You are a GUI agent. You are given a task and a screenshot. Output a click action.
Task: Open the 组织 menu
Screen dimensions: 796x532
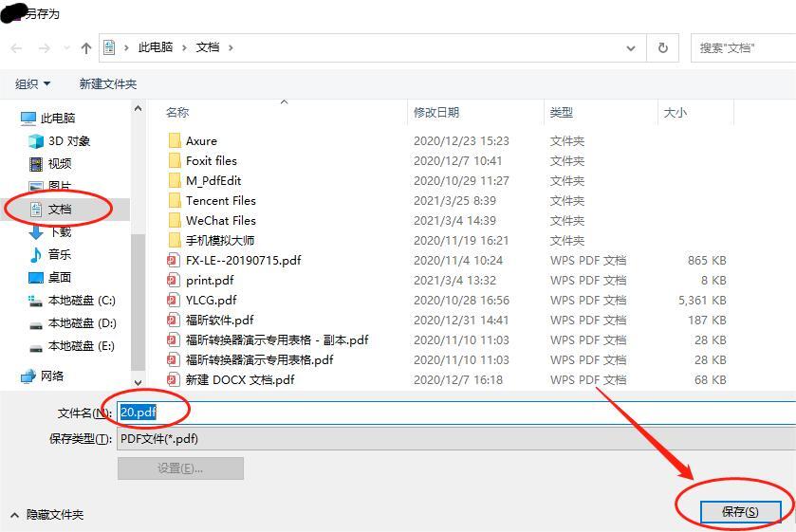(x=32, y=83)
